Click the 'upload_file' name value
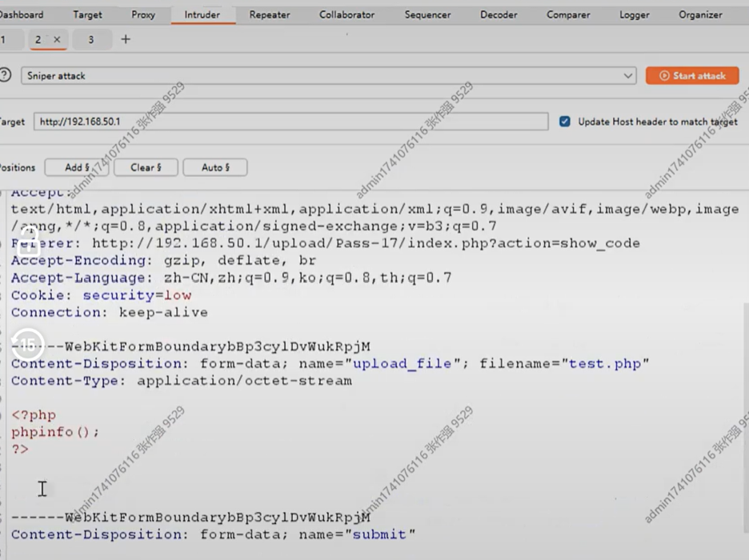 [402, 364]
